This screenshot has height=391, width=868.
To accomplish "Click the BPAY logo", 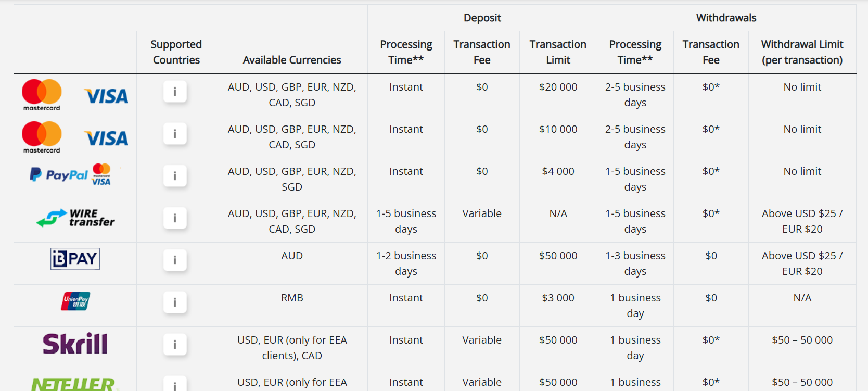I will click(75, 259).
